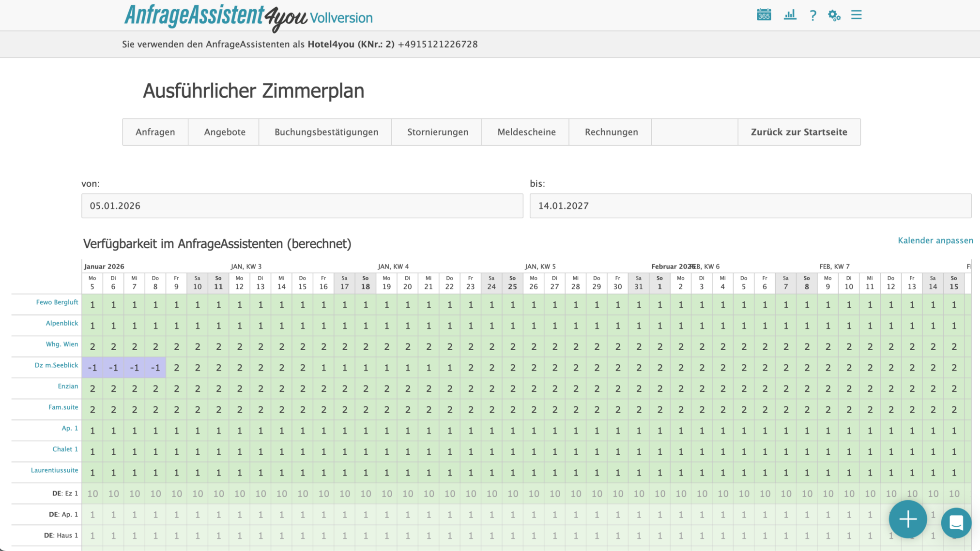Switch to the Angebote tab
Viewport: 980px width, 551px height.
coord(225,132)
